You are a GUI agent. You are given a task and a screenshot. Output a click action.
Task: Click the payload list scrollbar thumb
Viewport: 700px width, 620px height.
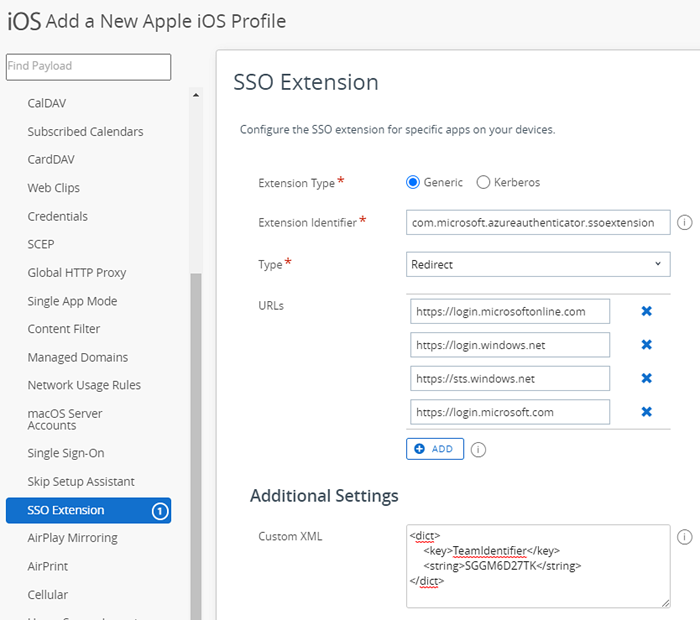point(196,446)
